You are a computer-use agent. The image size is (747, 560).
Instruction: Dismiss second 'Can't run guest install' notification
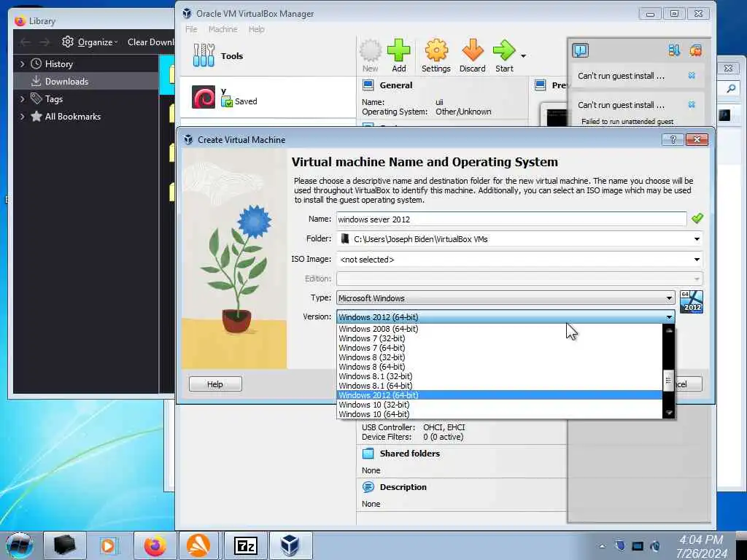(692, 105)
